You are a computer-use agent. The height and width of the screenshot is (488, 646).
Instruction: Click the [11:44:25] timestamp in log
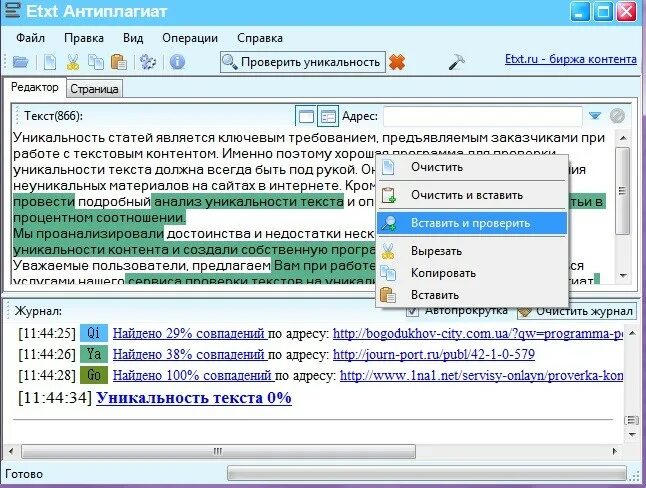pyautogui.click(x=47, y=333)
